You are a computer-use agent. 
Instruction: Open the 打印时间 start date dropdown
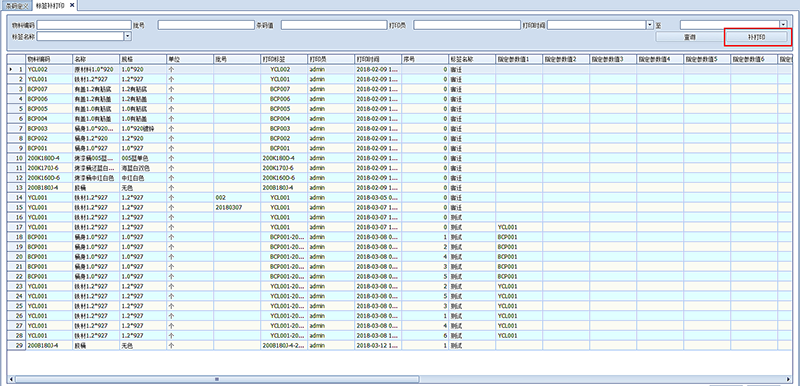tap(650, 24)
